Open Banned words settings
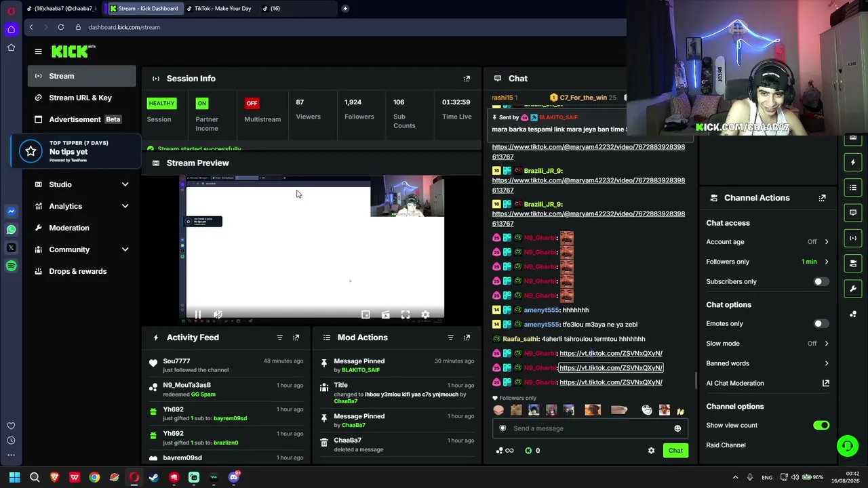 point(768,363)
